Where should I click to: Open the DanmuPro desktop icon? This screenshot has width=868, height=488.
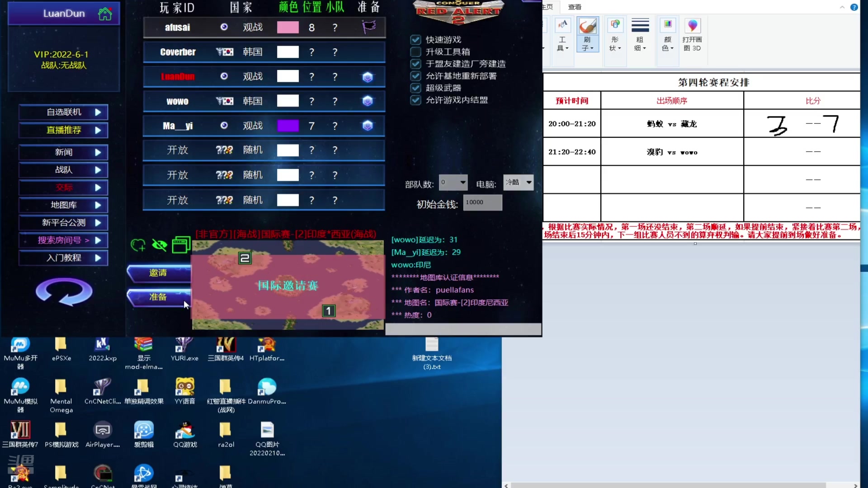(267, 391)
